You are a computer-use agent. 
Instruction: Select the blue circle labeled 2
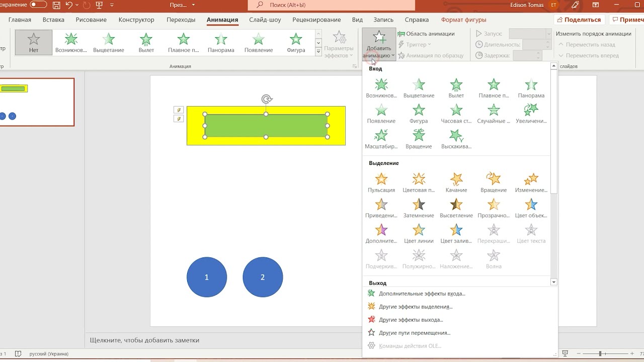pos(263,277)
